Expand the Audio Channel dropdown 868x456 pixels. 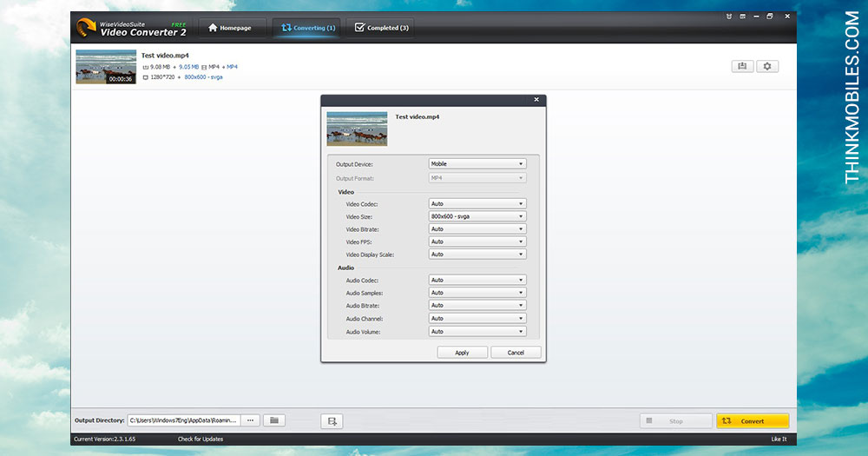[x=477, y=319]
